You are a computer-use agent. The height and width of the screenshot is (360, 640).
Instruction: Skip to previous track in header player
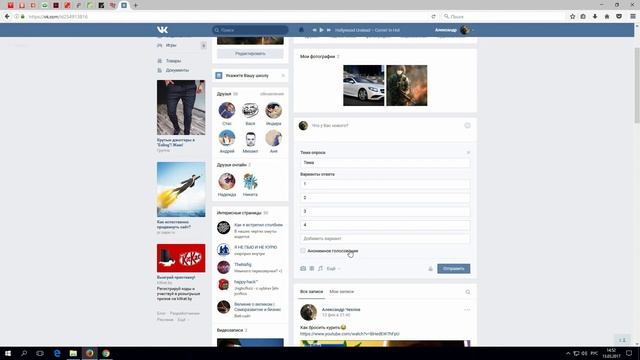[x=314, y=30]
